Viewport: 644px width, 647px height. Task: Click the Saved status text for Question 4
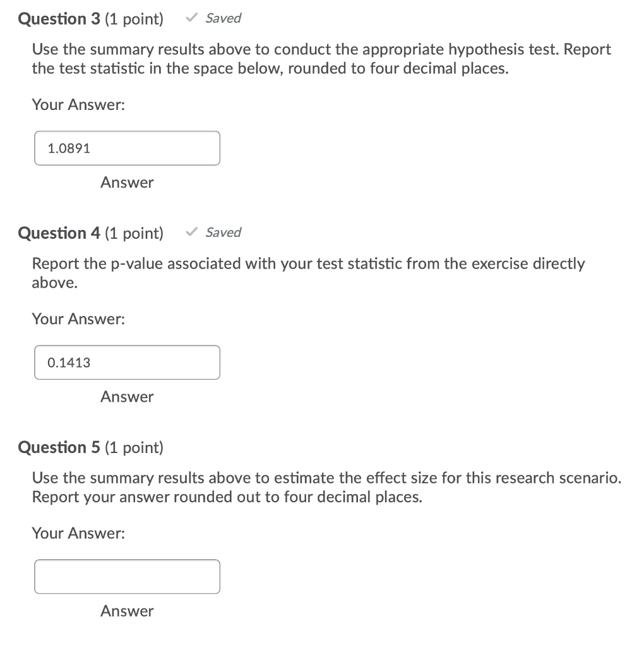(x=223, y=233)
